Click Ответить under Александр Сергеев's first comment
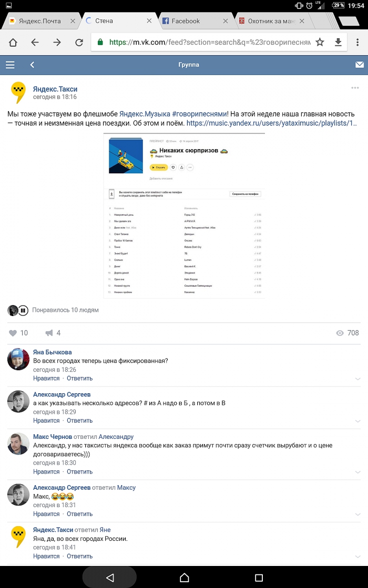This screenshot has width=368, height=588. (79, 421)
